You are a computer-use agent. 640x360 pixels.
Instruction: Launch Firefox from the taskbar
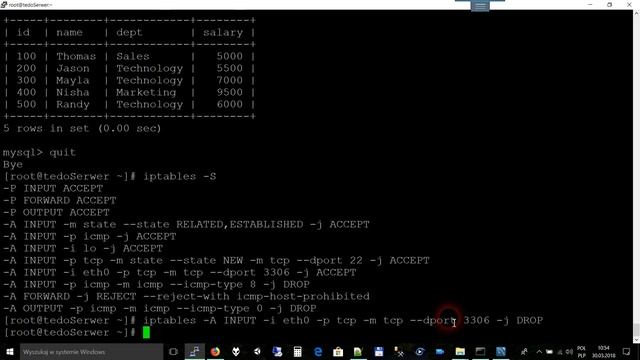click(x=215, y=352)
